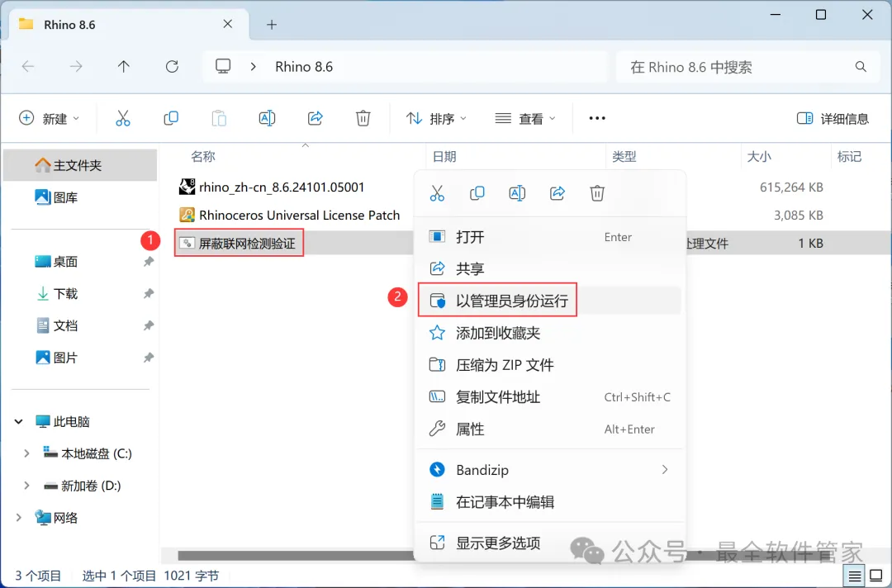Click the search magnifier icon
Image resolution: width=892 pixels, height=588 pixels.
pyautogui.click(x=861, y=67)
